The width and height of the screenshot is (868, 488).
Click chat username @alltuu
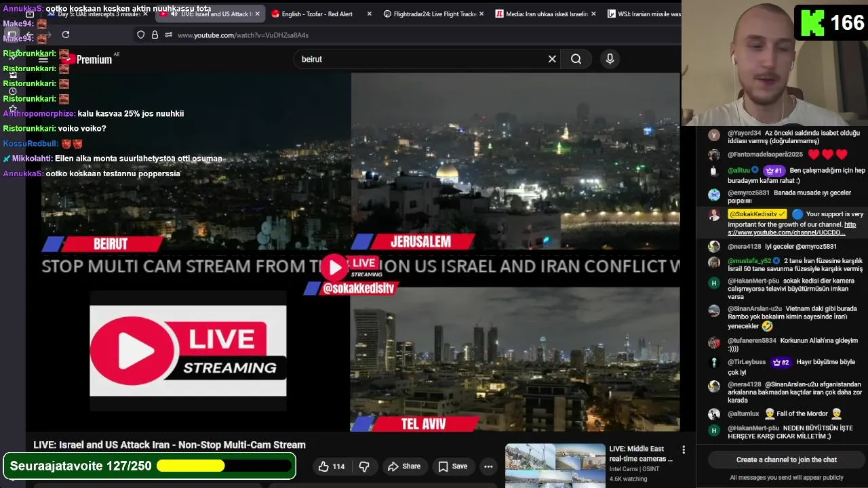[x=738, y=171]
